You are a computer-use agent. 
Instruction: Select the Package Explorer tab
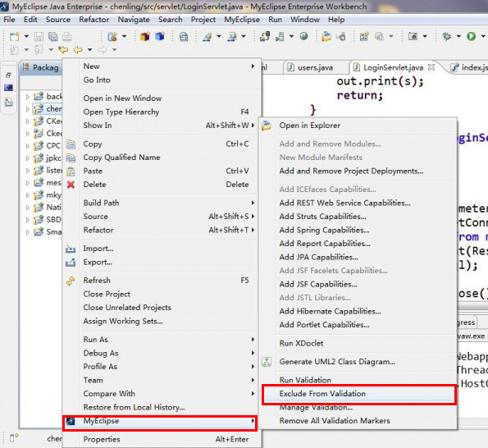[41, 67]
